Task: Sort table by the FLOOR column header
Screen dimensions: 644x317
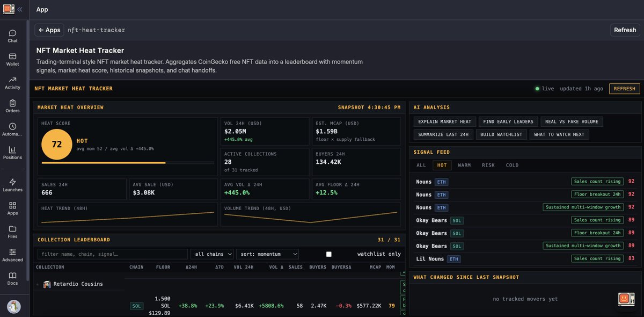Action: (x=163, y=267)
